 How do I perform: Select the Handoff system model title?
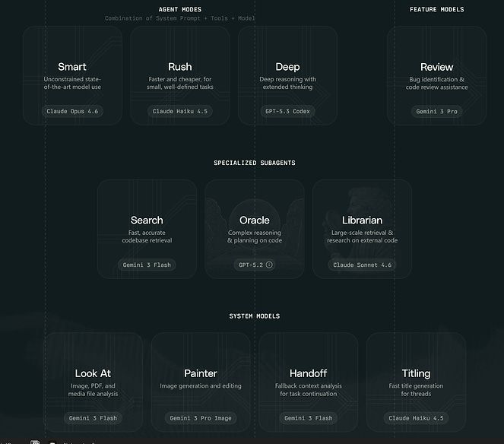tap(308, 373)
